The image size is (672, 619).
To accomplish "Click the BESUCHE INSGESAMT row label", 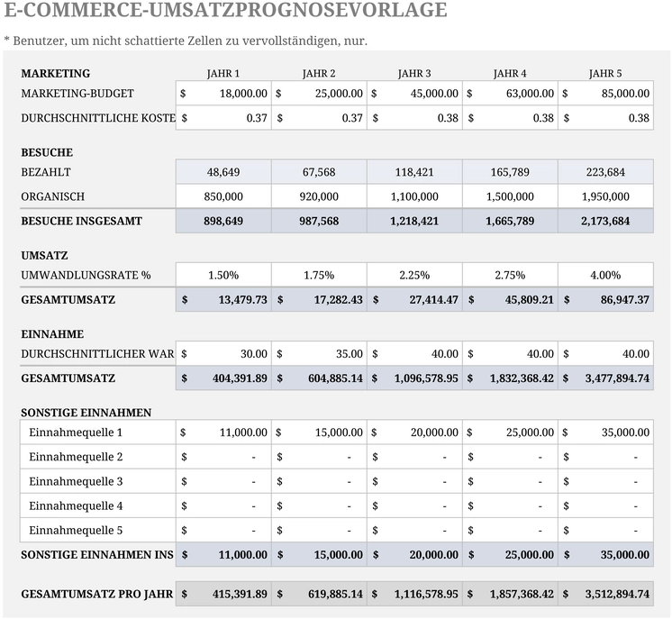I will (81, 221).
